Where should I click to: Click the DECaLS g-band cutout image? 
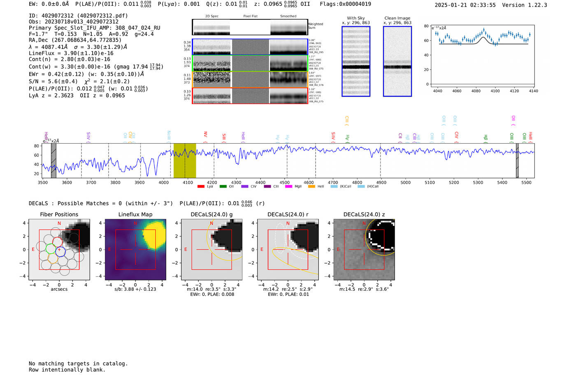(x=211, y=249)
